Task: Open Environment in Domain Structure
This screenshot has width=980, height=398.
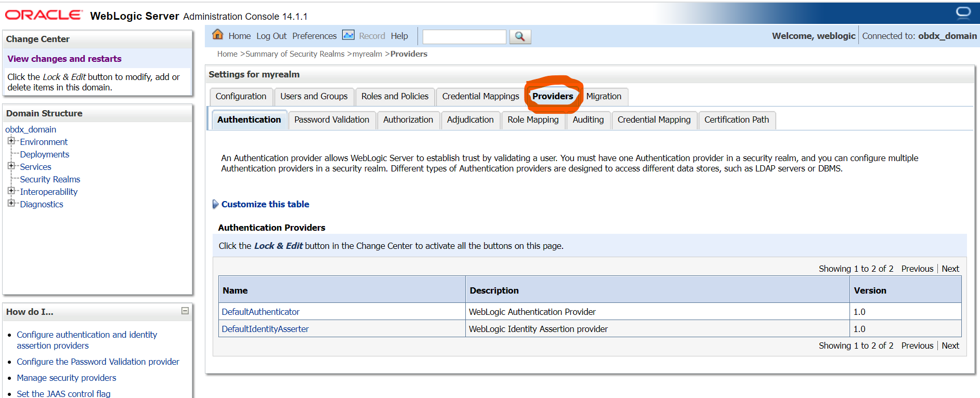Action: click(44, 142)
